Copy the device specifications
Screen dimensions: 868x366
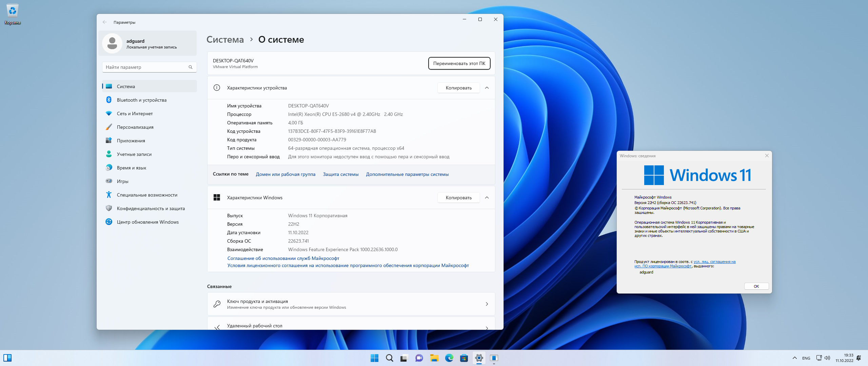click(x=458, y=88)
